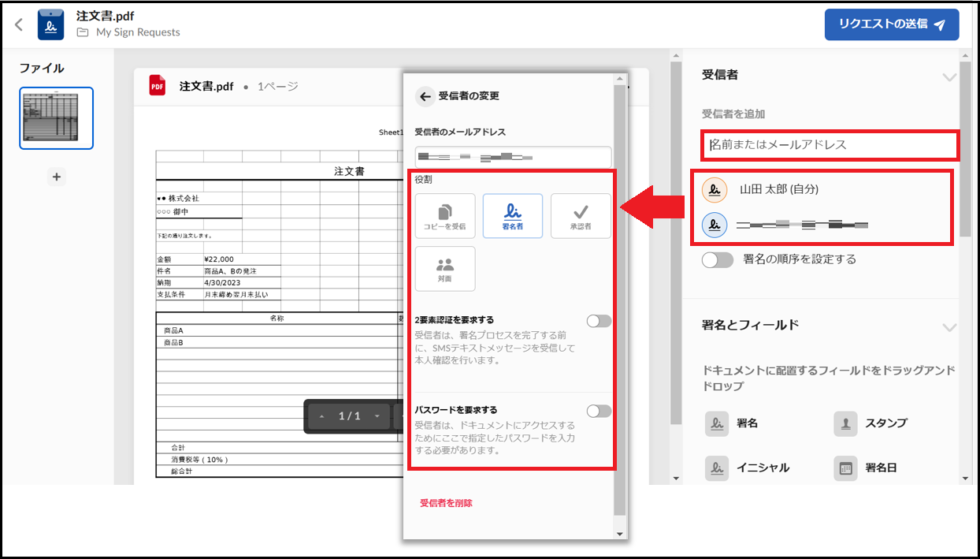The image size is (980, 559).
Task: Enable the パスワードを要求する toggle
Action: click(x=599, y=411)
